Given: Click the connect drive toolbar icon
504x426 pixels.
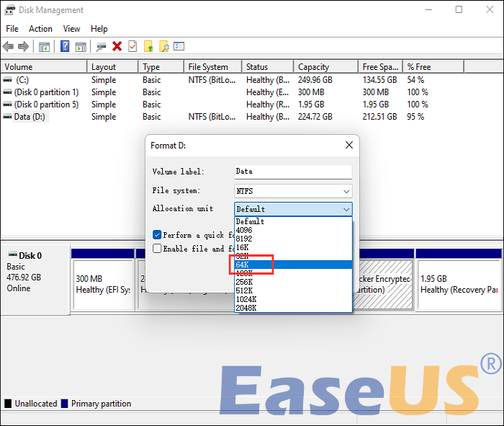Looking at the screenshot, I should (101, 47).
